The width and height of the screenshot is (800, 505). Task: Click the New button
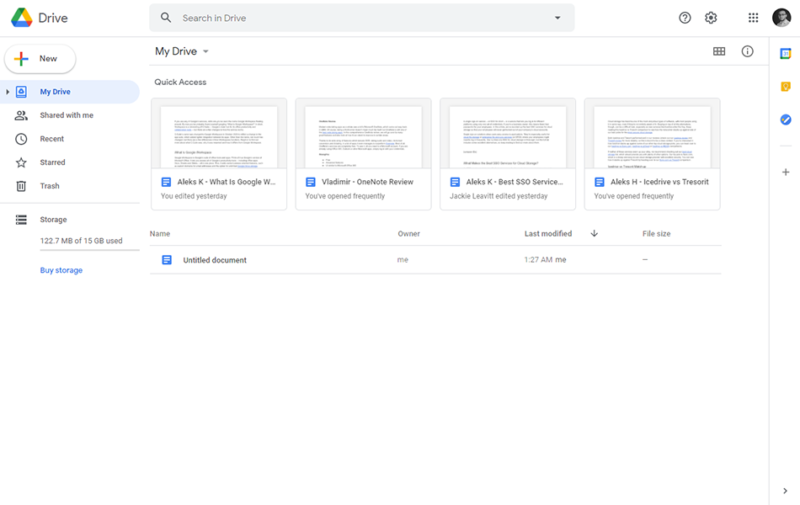pyautogui.click(x=40, y=59)
